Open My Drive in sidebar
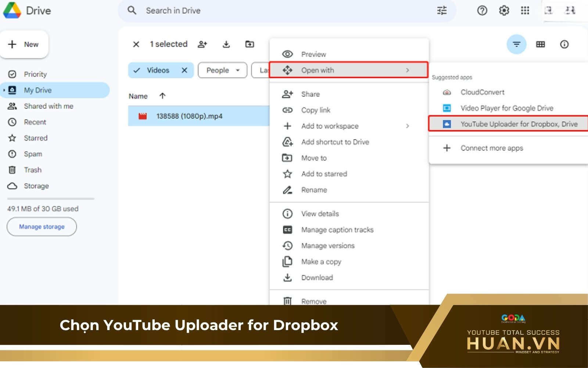 click(55, 90)
